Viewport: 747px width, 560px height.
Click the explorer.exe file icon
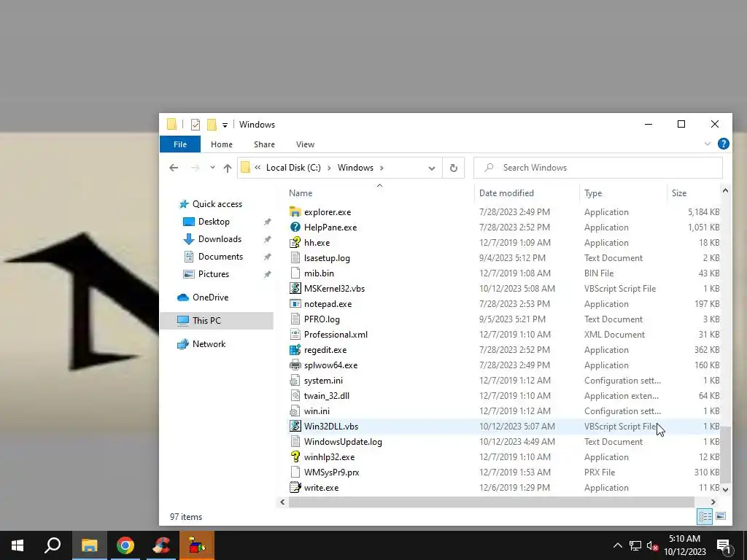coord(295,212)
